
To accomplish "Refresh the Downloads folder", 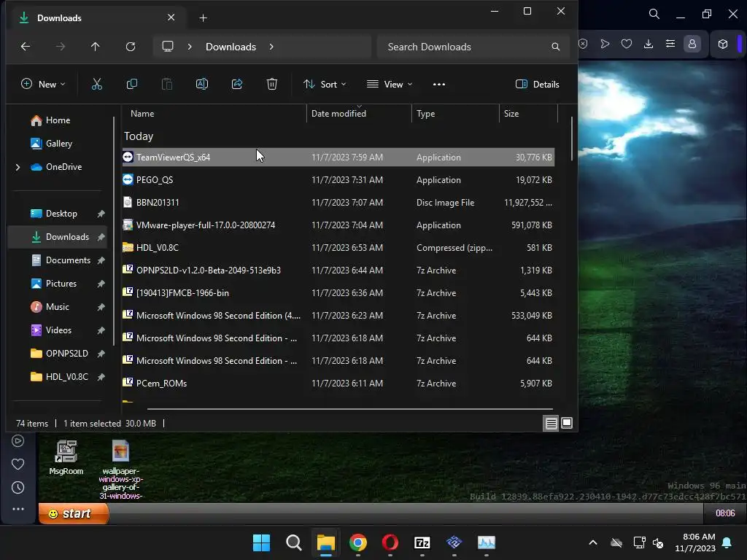I will (x=130, y=47).
